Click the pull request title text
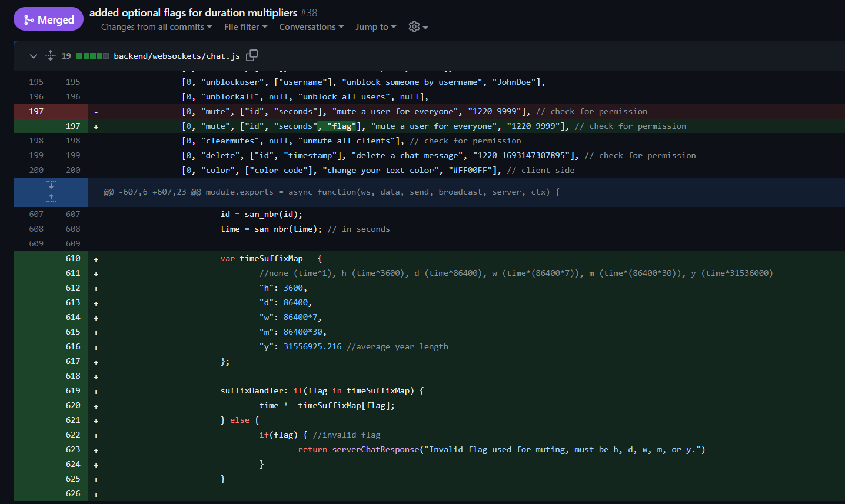This screenshot has width=845, height=504. [193, 13]
